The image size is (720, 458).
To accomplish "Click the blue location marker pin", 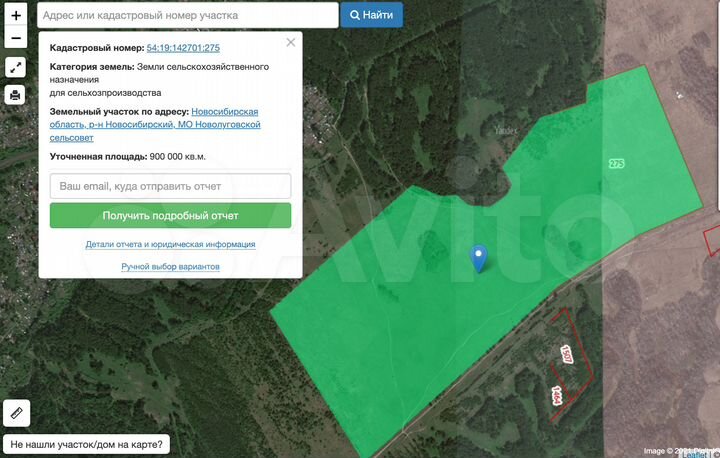I will tap(479, 258).
